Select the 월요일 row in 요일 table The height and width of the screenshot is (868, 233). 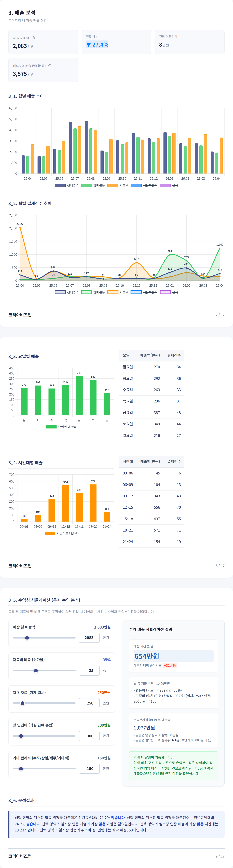tap(152, 367)
